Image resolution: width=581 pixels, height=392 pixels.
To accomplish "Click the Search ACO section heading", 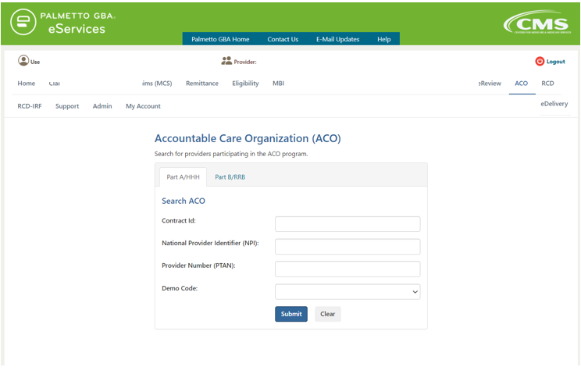I will (184, 201).
